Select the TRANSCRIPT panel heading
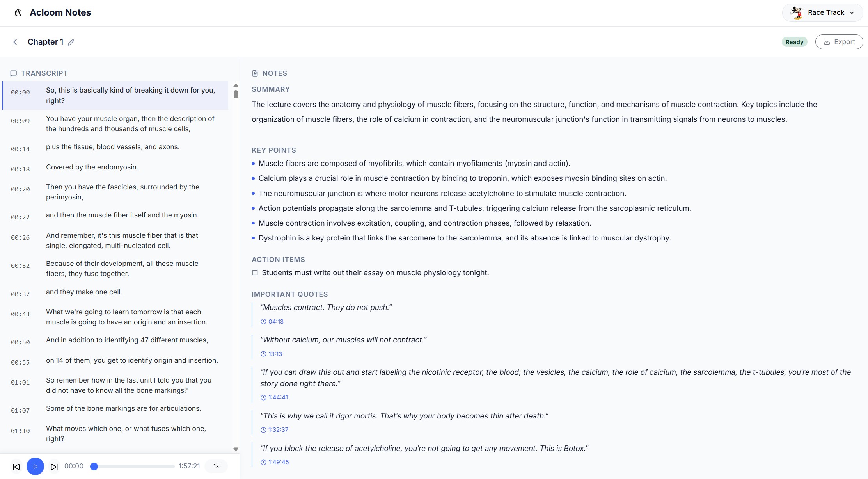868x479 pixels. click(44, 73)
